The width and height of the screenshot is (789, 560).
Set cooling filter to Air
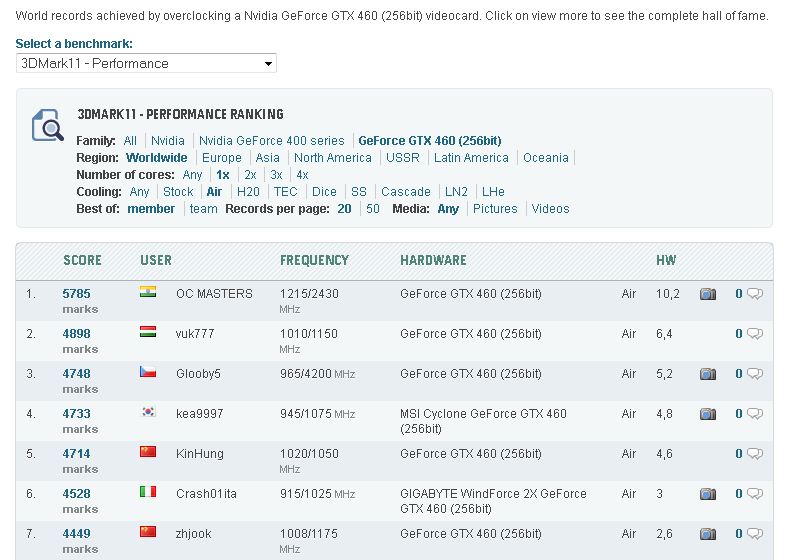click(x=214, y=192)
